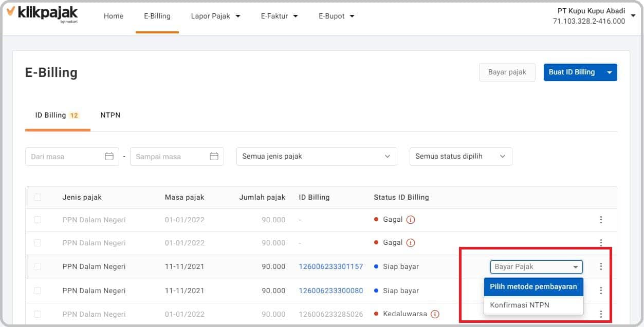Click the Jenis pajak column header

click(82, 197)
